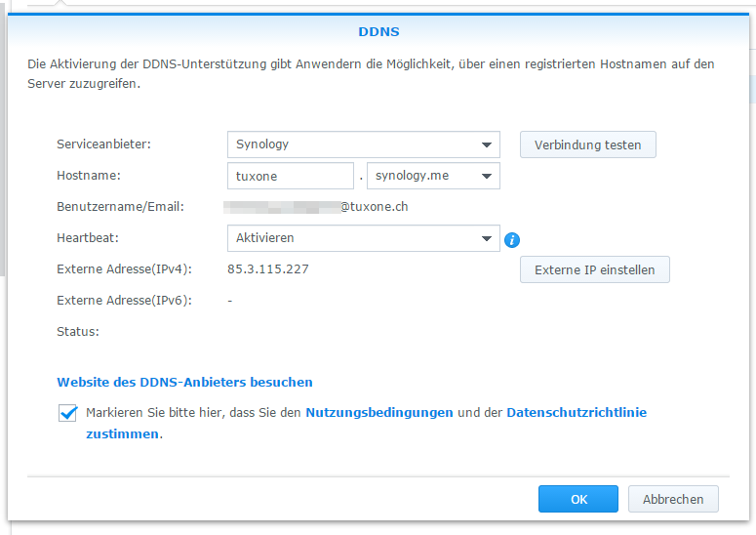The image size is (756, 535).
Task: Follow the Datenschutzrichtlinie link
Action: coord(576,413)
